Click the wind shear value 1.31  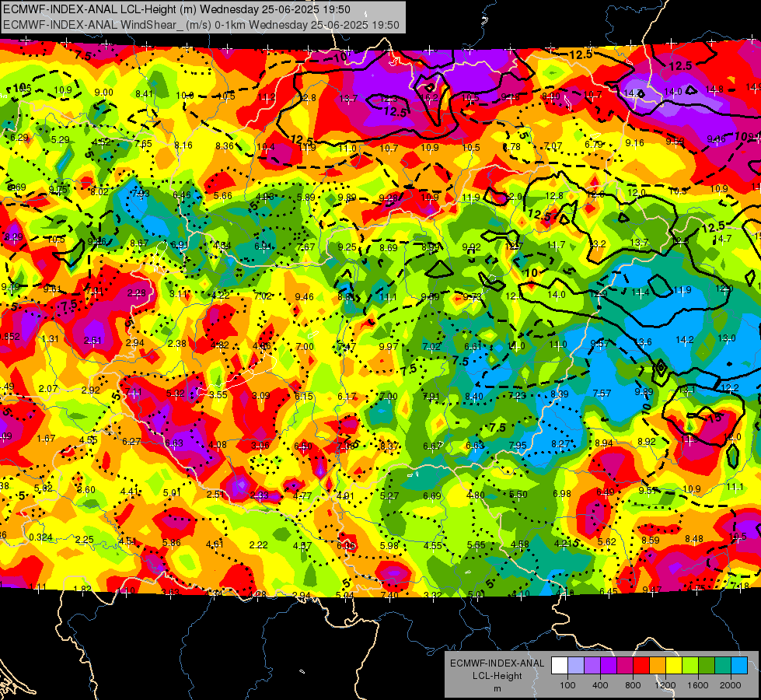(50, 339)
